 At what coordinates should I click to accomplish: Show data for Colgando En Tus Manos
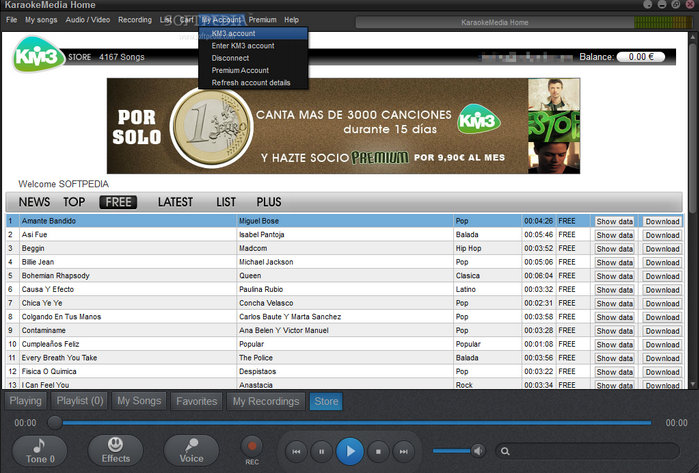[615, 317]
